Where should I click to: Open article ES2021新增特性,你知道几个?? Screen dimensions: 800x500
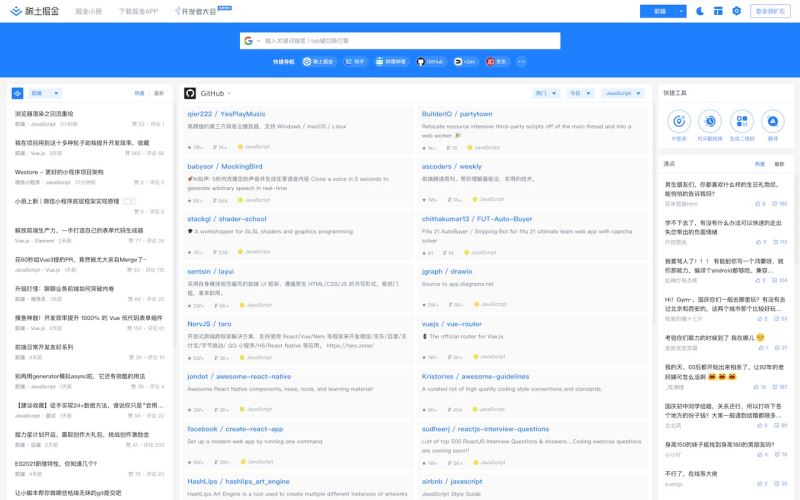coord(56,464)
